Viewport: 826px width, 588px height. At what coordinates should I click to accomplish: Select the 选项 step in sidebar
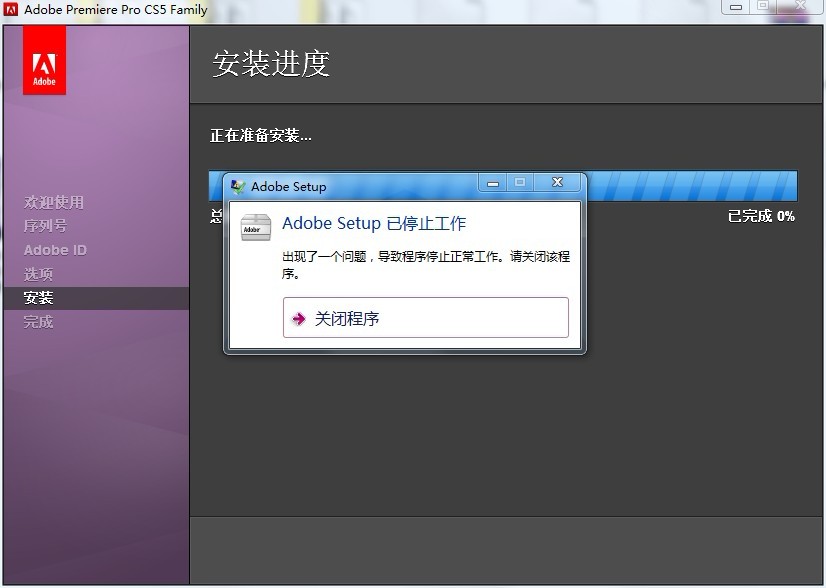[x=38, y=274]
